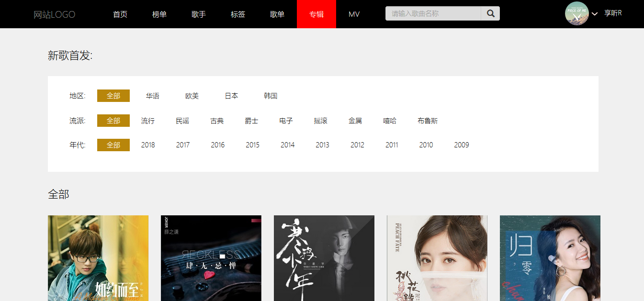This screenshot has width=644, height=301.
Task: Filter albums by year 2014
Action: (x=288, y=145)
